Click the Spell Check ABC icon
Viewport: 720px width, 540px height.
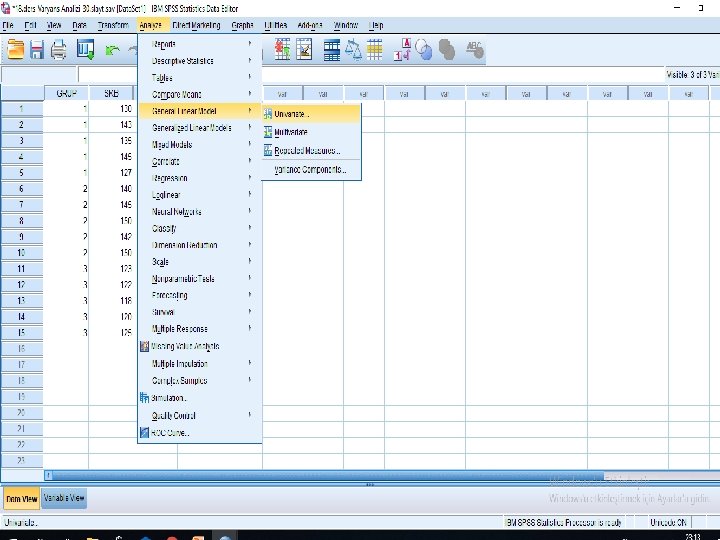tap(474, 50)
